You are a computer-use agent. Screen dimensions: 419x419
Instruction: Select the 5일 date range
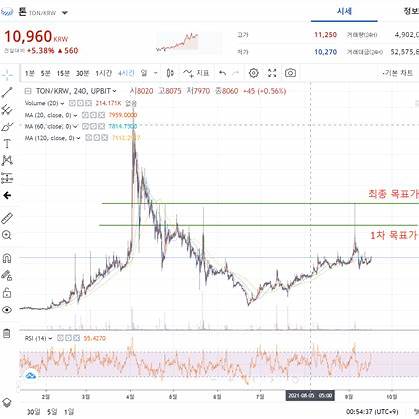52,412
